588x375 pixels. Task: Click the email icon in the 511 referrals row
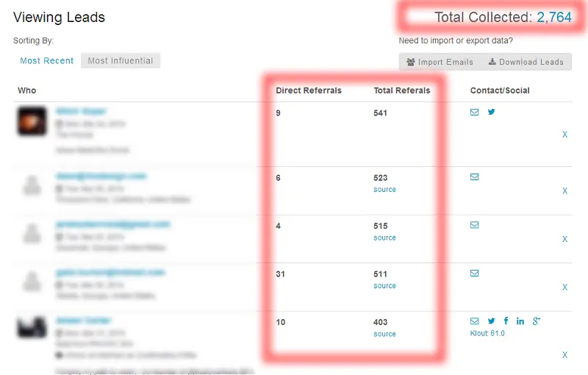click(x=474, y=274)
